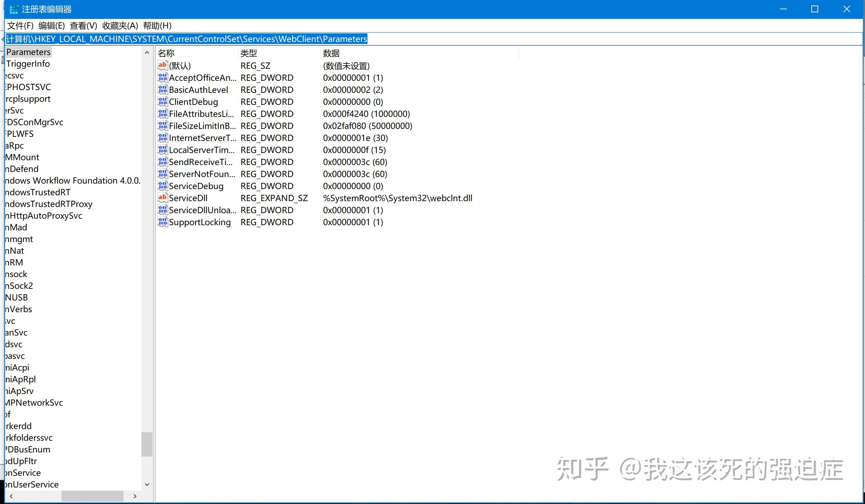Click the data %SystemRoot%\System32\webclnt.dll

click(398, 198)
